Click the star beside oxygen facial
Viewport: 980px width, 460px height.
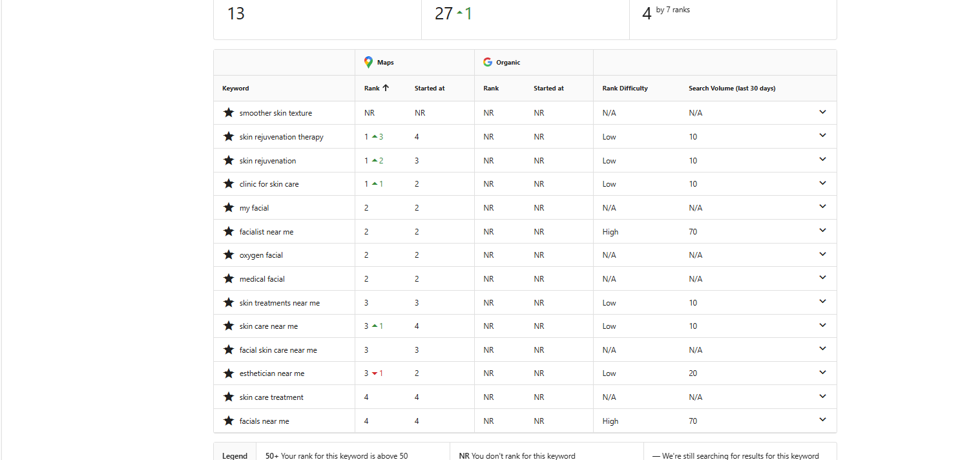[x=228, y=255]
